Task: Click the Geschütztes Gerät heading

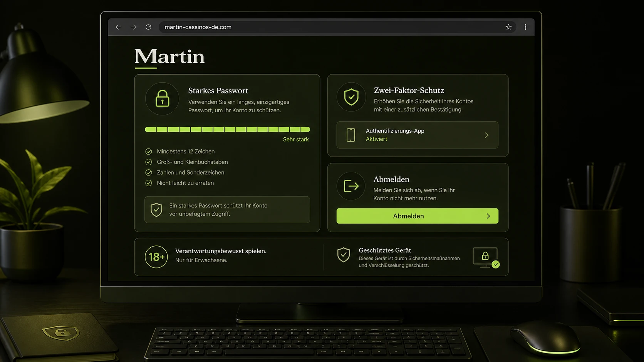Action: [x=385, y=250]
